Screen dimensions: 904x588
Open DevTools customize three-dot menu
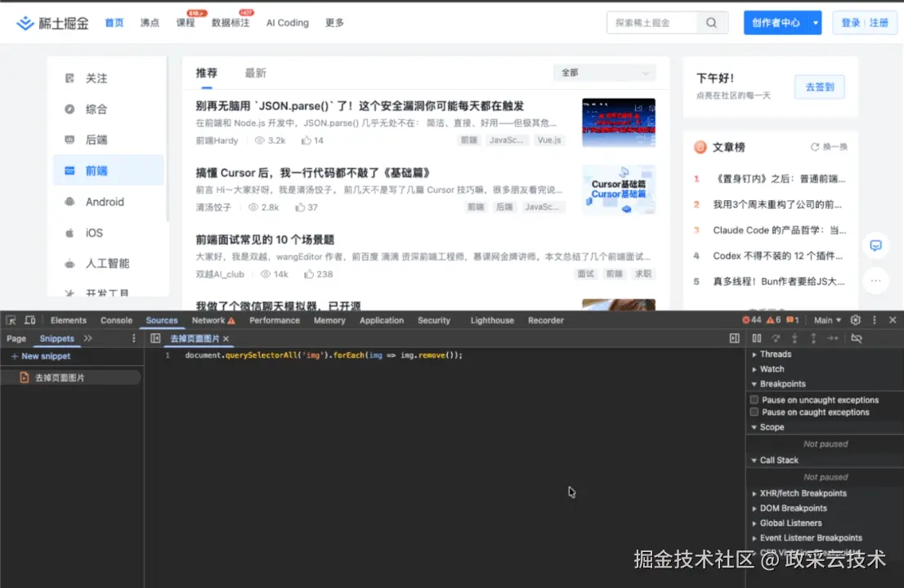click(x=874, y=320)
